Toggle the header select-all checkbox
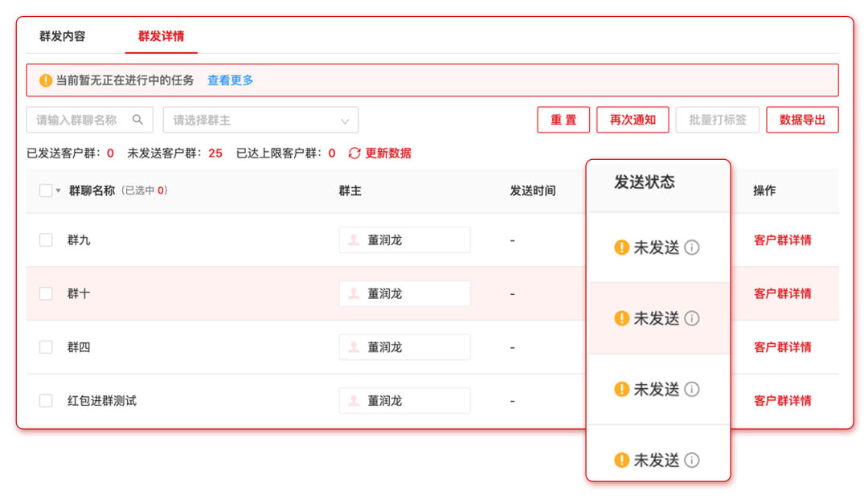Viewport: 868px width, 499px height. [x=46, y=190]
